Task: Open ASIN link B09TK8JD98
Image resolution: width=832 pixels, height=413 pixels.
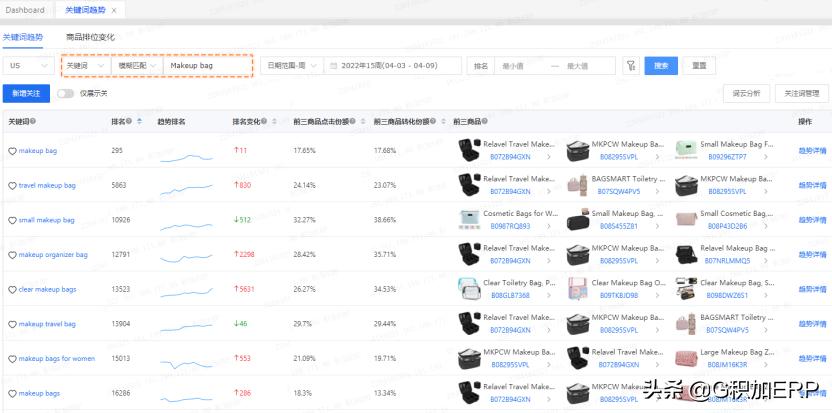Action: 619,296
